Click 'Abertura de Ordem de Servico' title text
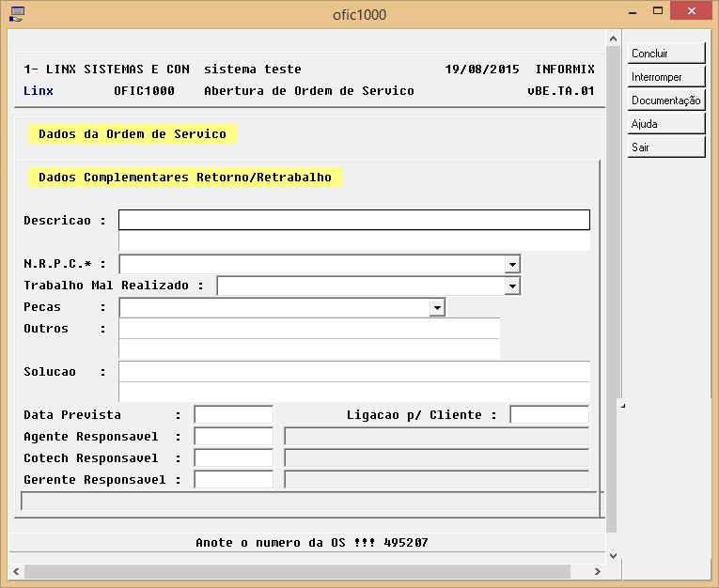 pyautogui.click(x=309, y=91)
